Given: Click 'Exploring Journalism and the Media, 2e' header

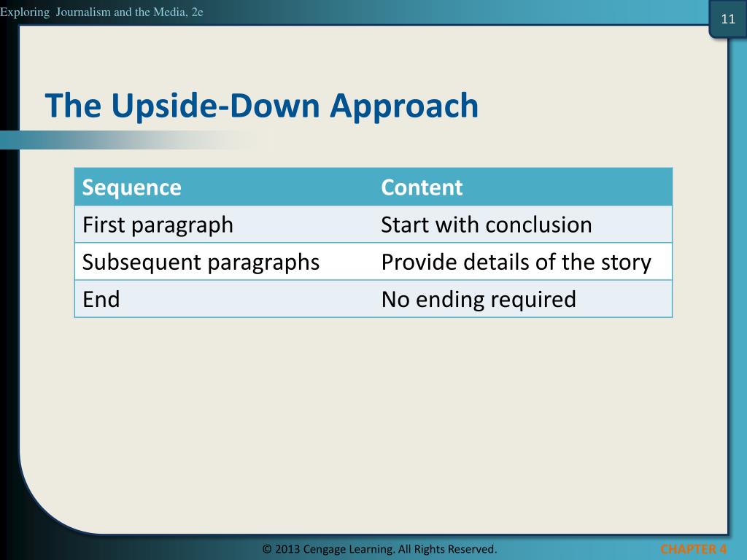Looking at the screenshot, I should pos(101,12).
